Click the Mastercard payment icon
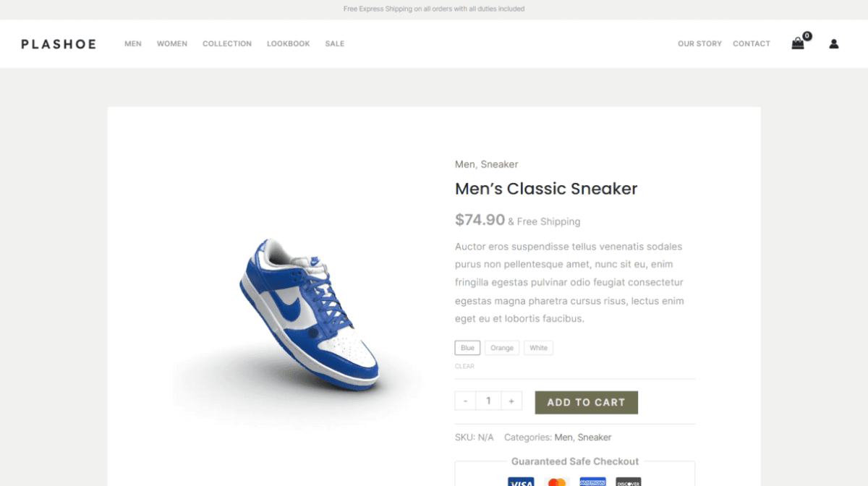 [x=556, y=482]
